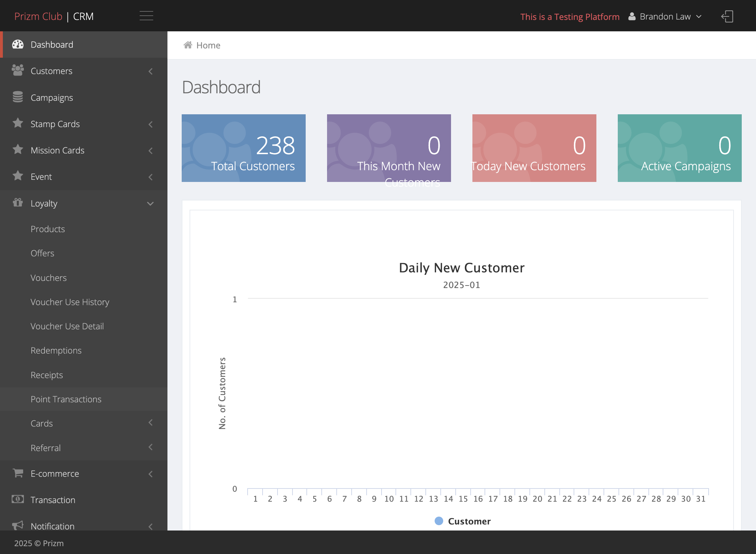
Task: Click the E-commerce shopping cart icon
Action: tap(18, 473)
